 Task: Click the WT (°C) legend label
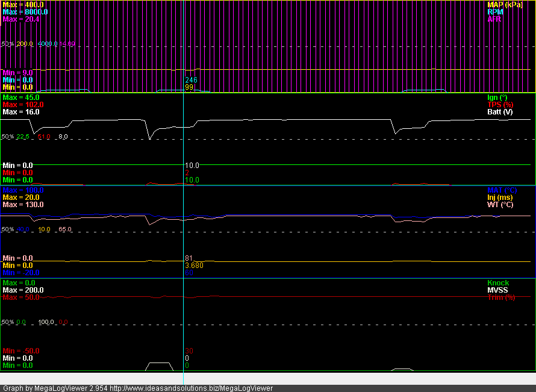[x=500, y=205]
